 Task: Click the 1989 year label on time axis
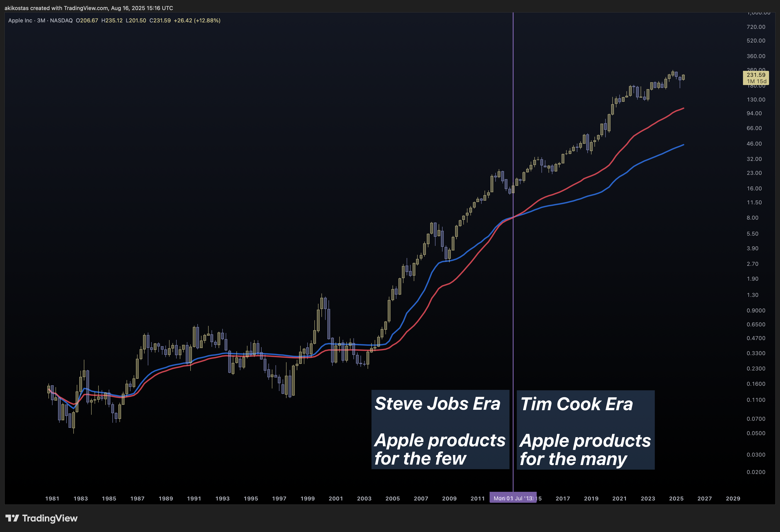pos(166,499)
